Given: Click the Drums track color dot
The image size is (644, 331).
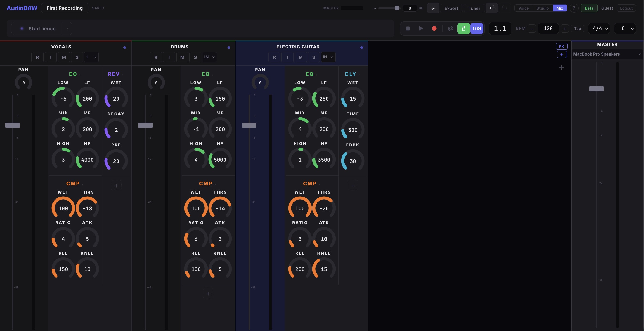Looking at the screenshot, I should click(229, 47).
